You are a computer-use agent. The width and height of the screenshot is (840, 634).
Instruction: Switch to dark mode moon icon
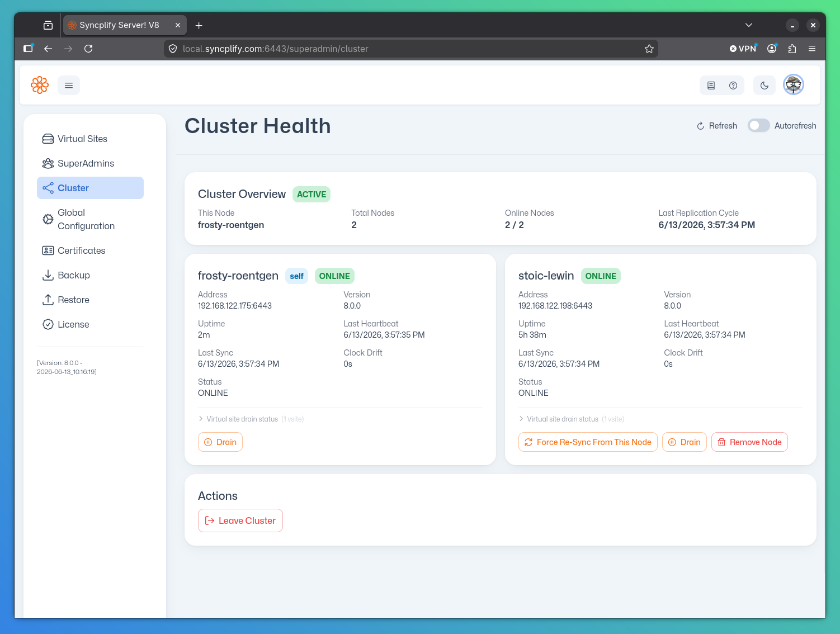pyautogui.click(x=765, y=86)
